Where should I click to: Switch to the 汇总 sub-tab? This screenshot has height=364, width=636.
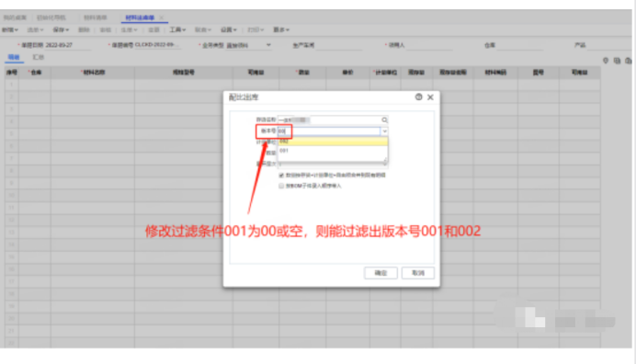point(38,57)
